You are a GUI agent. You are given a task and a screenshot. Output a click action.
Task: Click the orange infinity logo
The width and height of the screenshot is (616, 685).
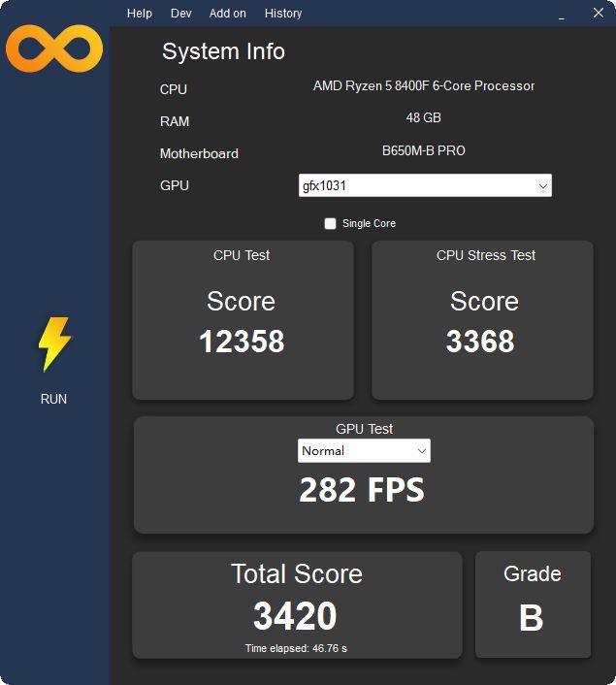54,49
